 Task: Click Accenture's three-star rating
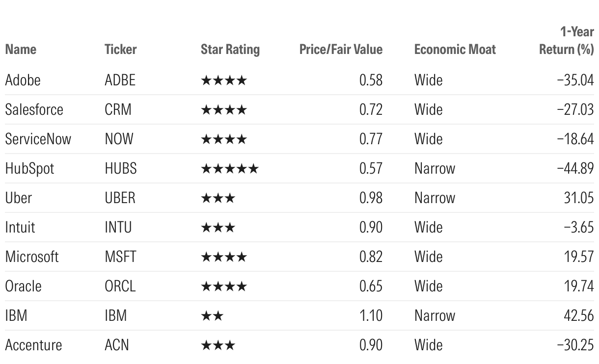click(218, 345)
